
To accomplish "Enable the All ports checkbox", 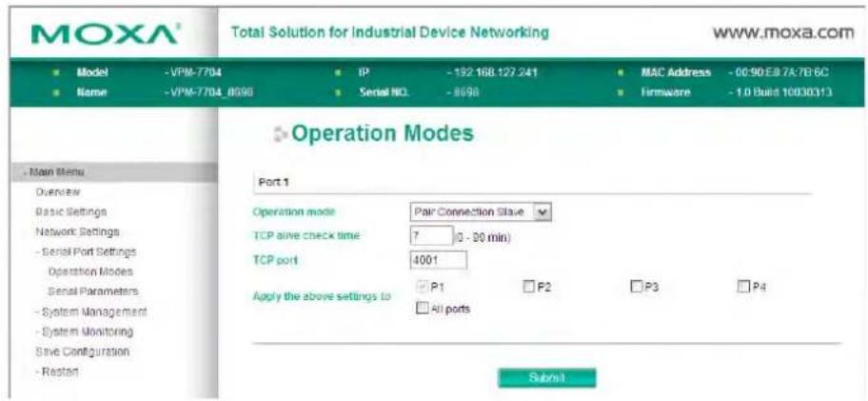I will pyautogui.click(x=422, y=309).
